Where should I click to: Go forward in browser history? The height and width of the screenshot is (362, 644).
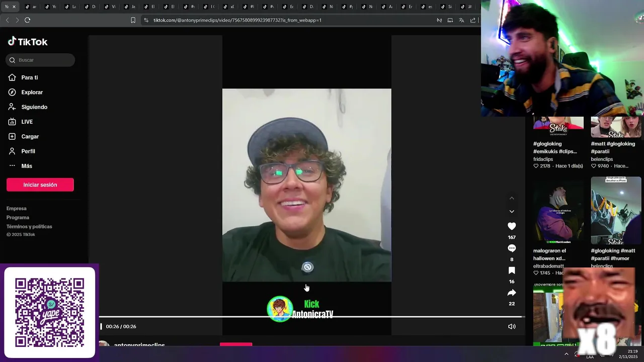(x=17, y=20)
